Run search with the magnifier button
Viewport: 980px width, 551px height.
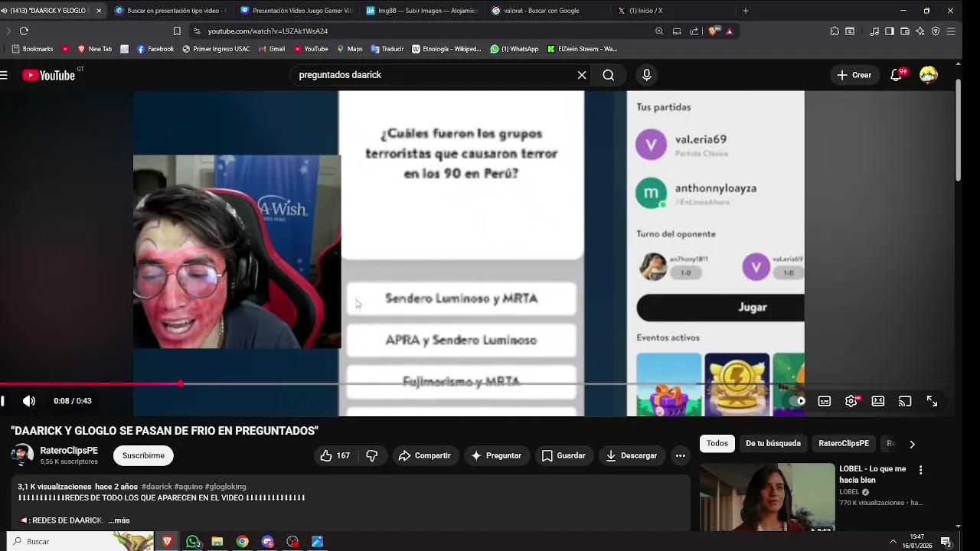(609, 75)
